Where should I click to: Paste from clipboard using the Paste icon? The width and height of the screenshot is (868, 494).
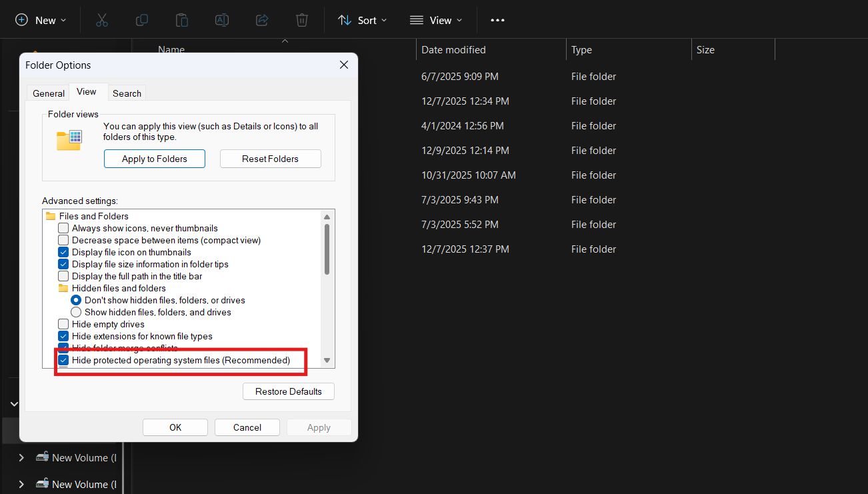click(x=181, y=20)
